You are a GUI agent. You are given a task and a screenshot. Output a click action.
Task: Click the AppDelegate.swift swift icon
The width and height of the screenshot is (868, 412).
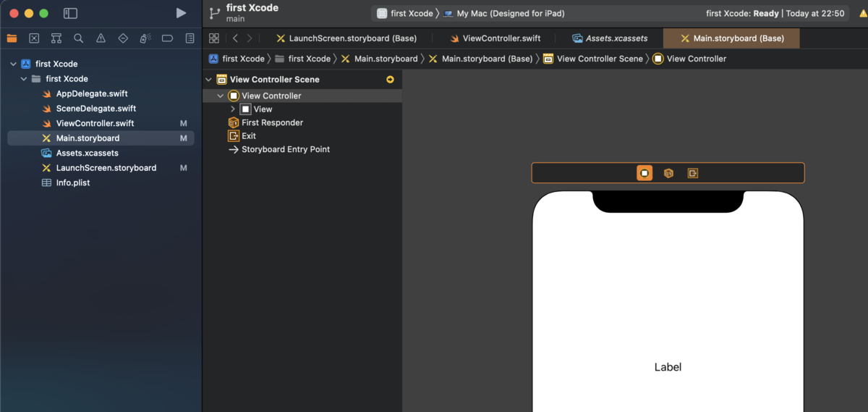[x=48, y=93]
